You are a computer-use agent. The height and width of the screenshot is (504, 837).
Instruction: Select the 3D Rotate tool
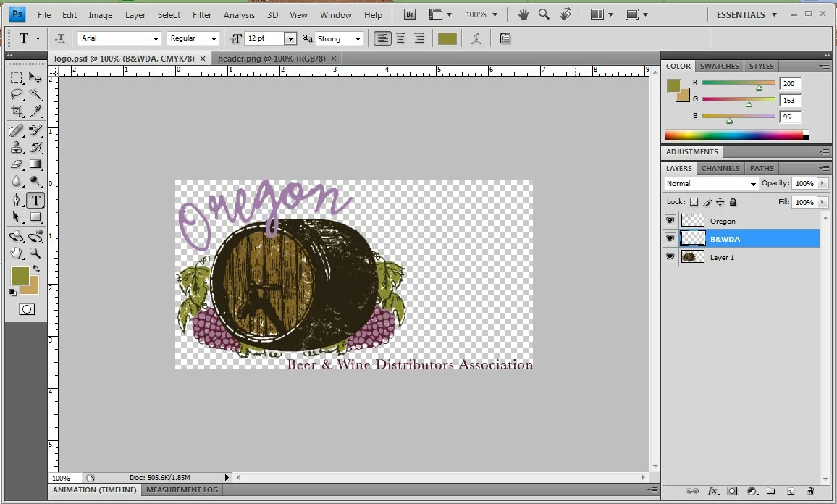point(17,237)
